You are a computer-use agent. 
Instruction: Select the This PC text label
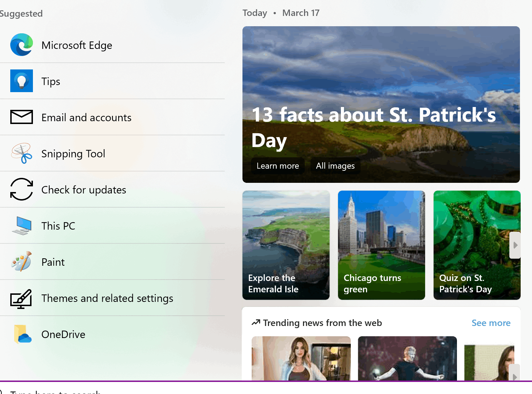58,226
